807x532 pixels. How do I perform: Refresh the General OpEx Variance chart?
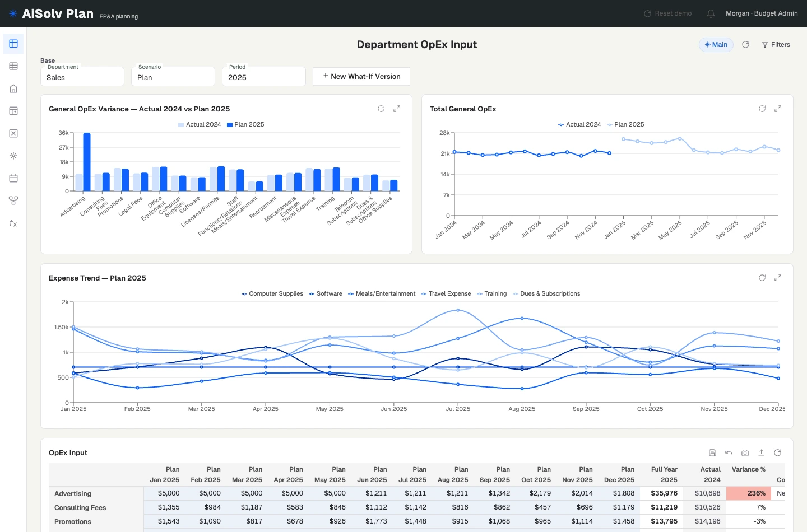(381, 109)
